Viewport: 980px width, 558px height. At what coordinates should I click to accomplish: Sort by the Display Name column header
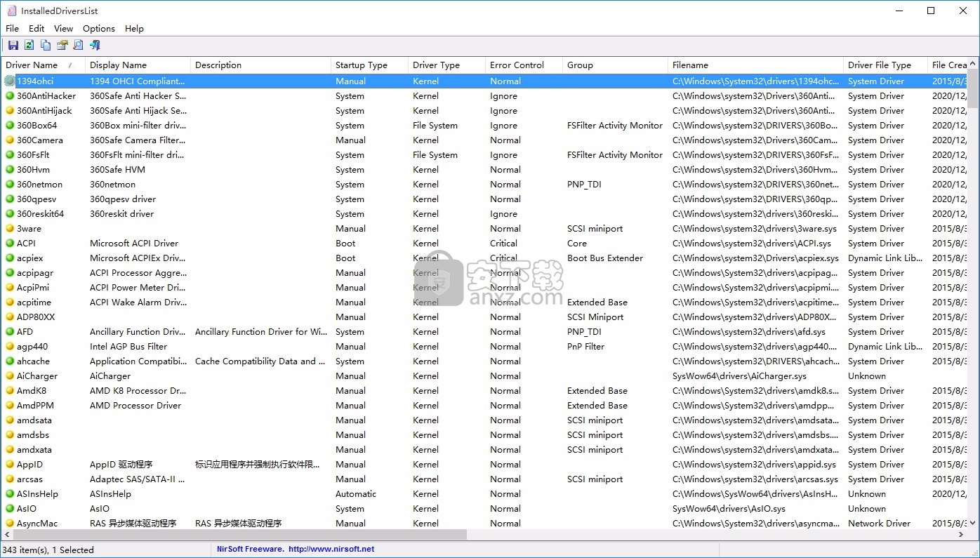(138, 65)
